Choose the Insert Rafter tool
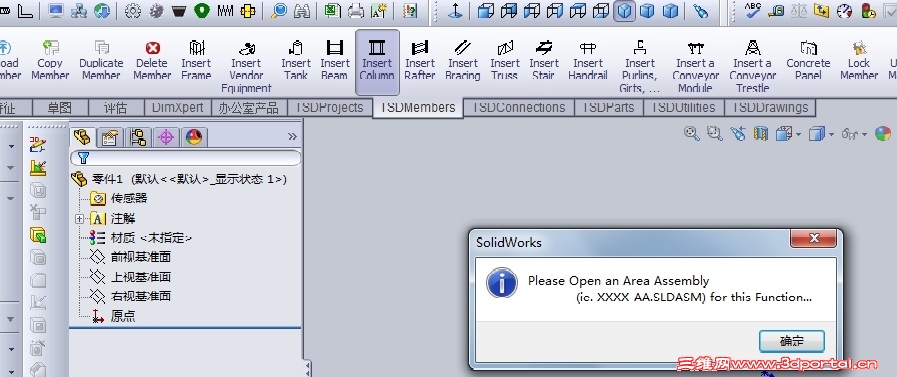The width and height of the screenshot is (897, 377). tap(420, 60)
